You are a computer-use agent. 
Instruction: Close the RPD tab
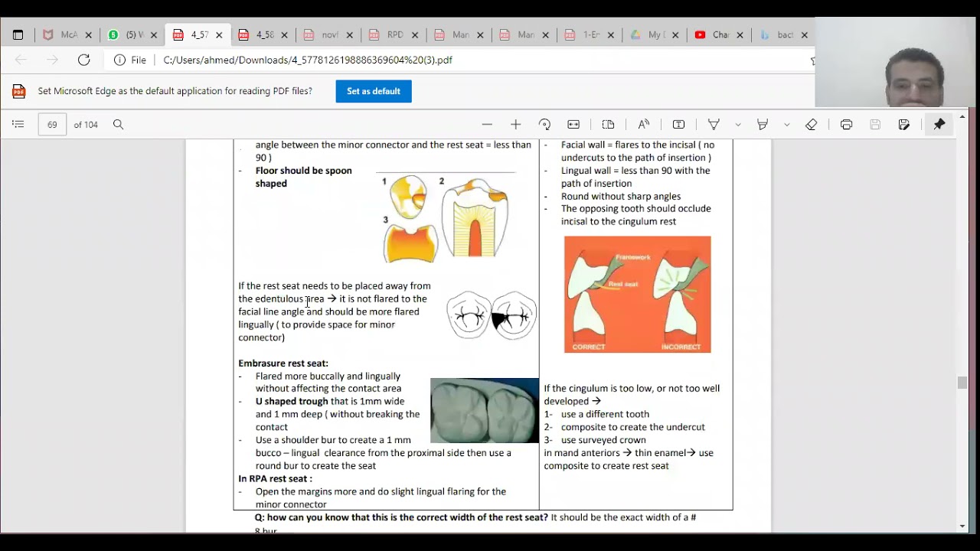(415, 35)
